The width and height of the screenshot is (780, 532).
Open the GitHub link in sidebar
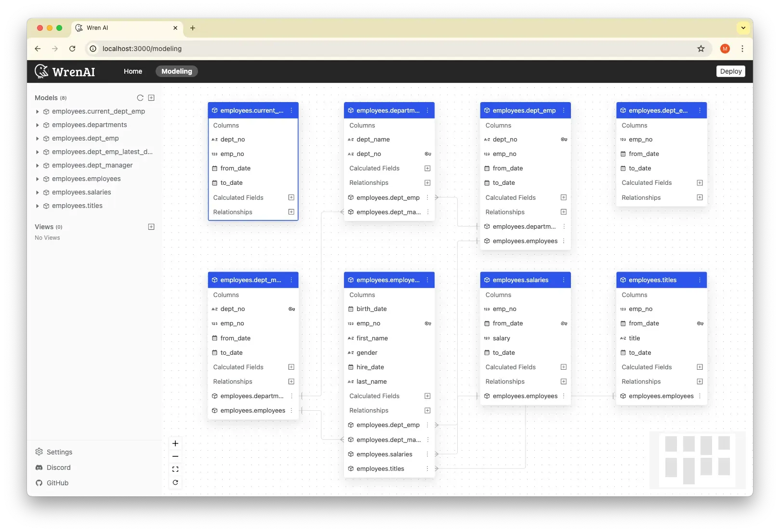57,483
